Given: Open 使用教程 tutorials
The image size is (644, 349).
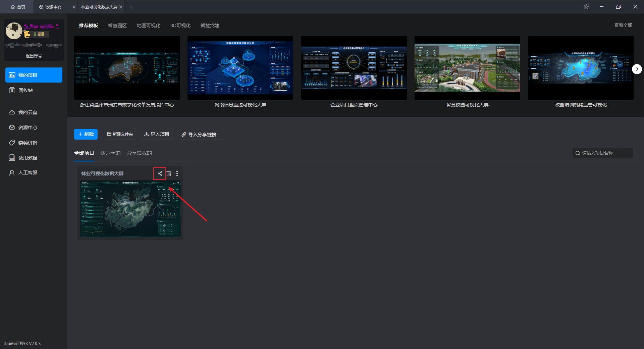Looking at the screenshot, I should pos(34,158).
